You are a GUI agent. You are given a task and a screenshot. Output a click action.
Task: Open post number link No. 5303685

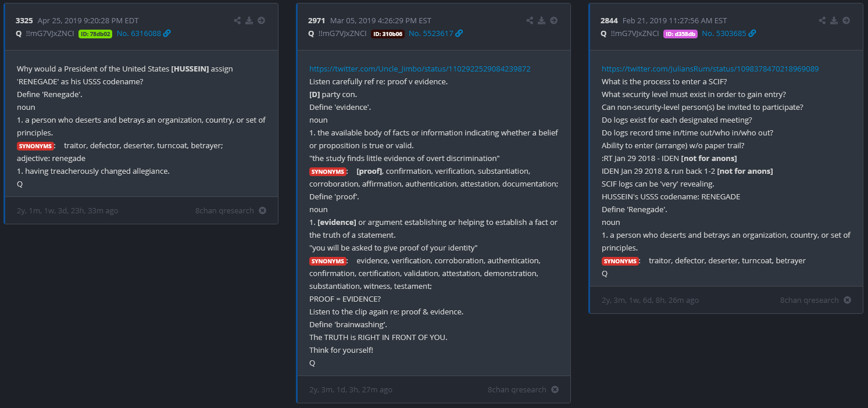(724, 34)
